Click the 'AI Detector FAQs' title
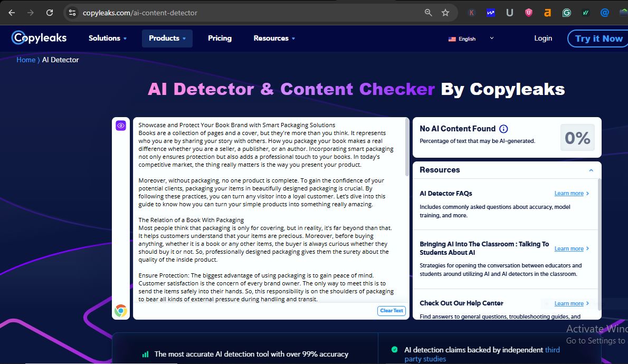The height and width of the screenshot is (364, 628). tap(446, 194)
